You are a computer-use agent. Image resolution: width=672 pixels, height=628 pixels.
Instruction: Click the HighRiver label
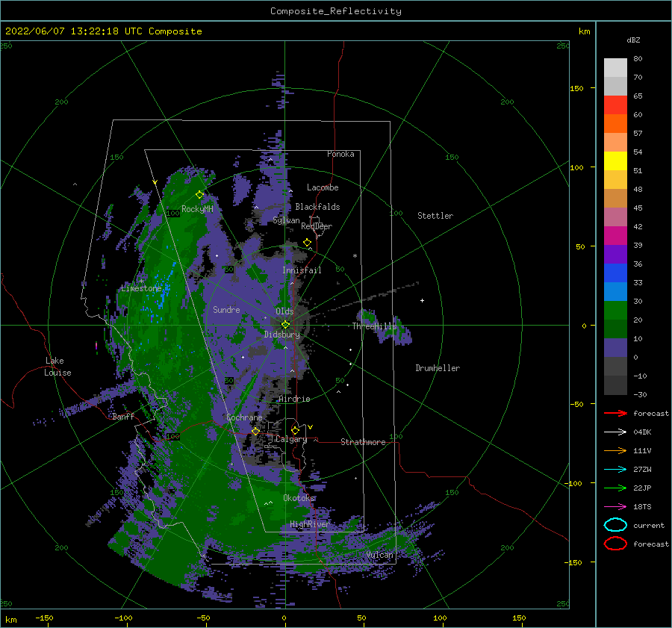tap(310, 524)
